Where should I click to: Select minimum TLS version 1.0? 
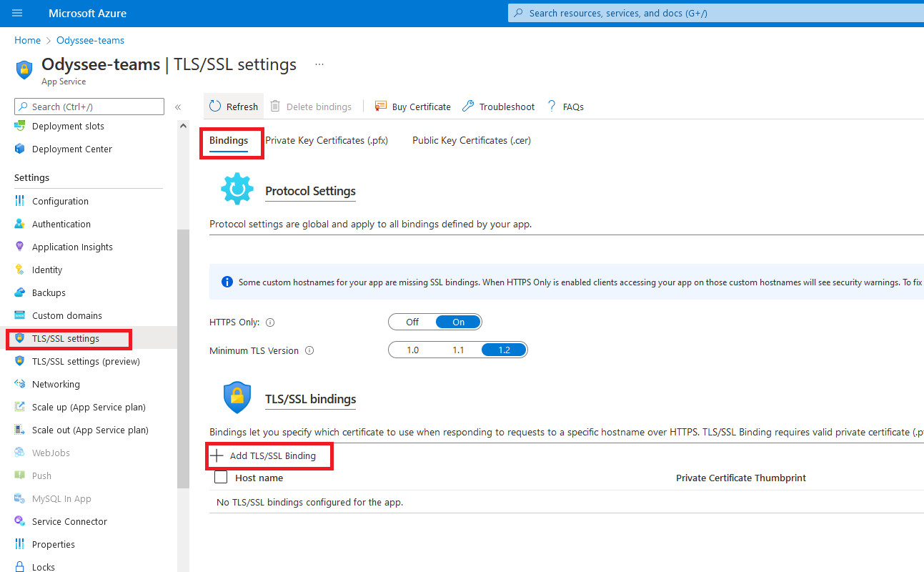coord(412,350)
